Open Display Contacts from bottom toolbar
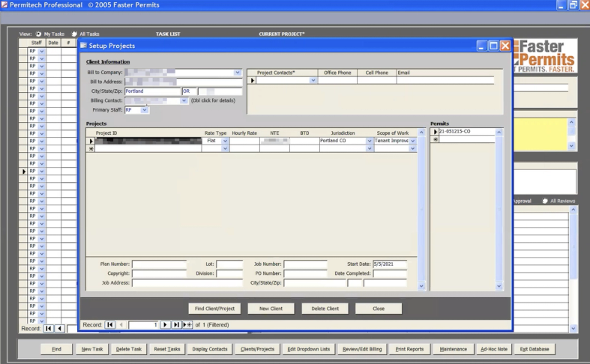Screen dimensions: 590x364 coord(210,349)
